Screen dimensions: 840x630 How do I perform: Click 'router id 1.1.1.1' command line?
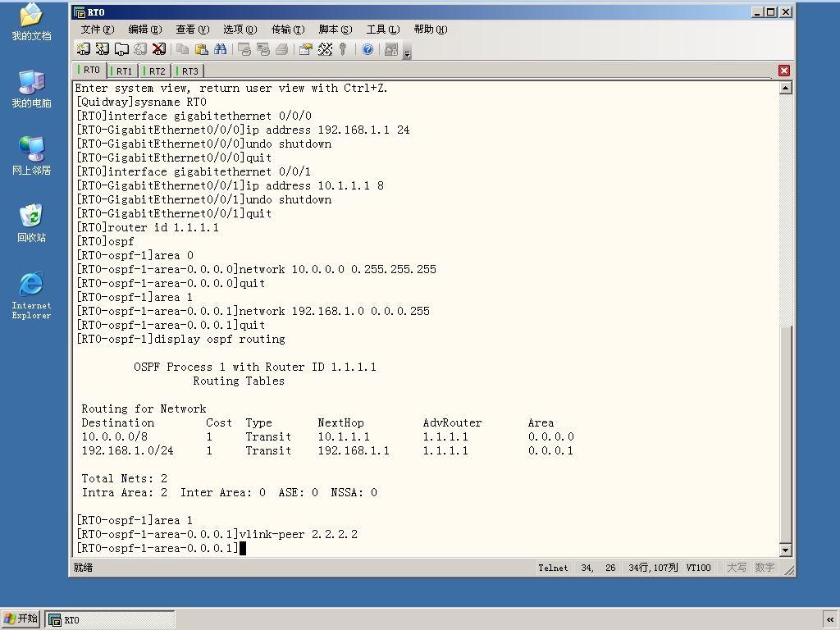coord(148,227)
